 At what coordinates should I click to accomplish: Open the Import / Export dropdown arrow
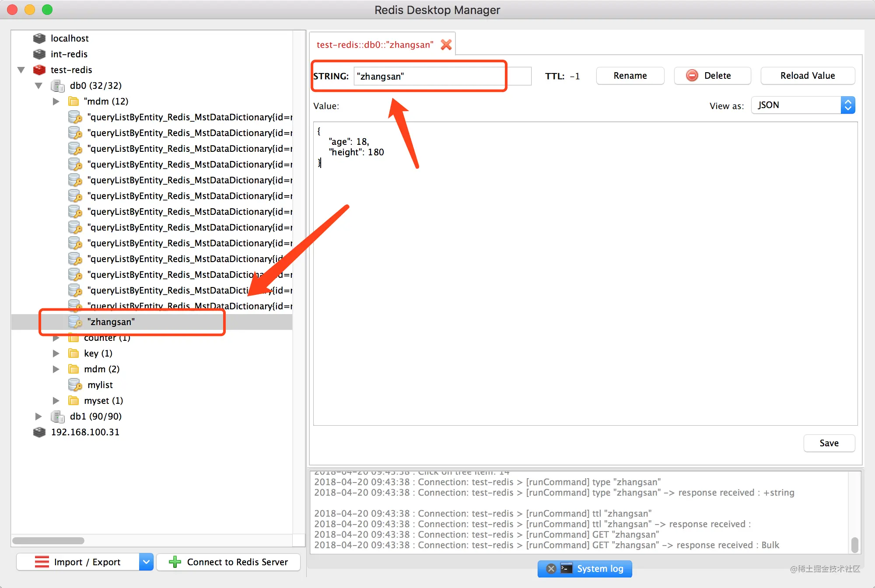point(147,562)
